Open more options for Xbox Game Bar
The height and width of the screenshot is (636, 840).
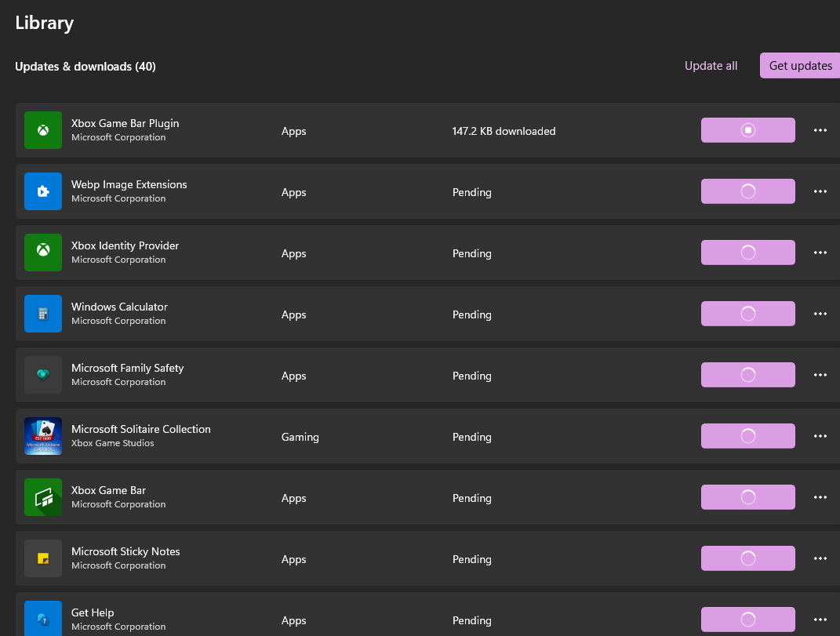820,496
